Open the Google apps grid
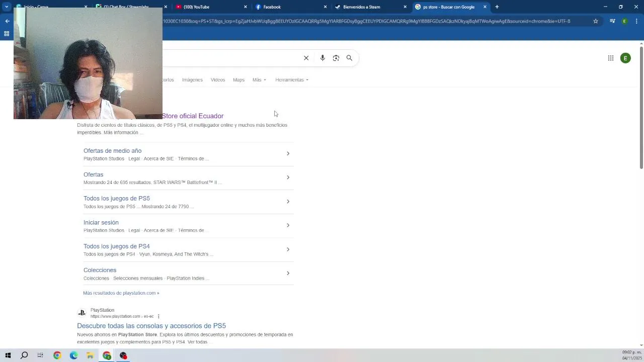The height and width of the screenshot is (362, 644). (610, 58)
